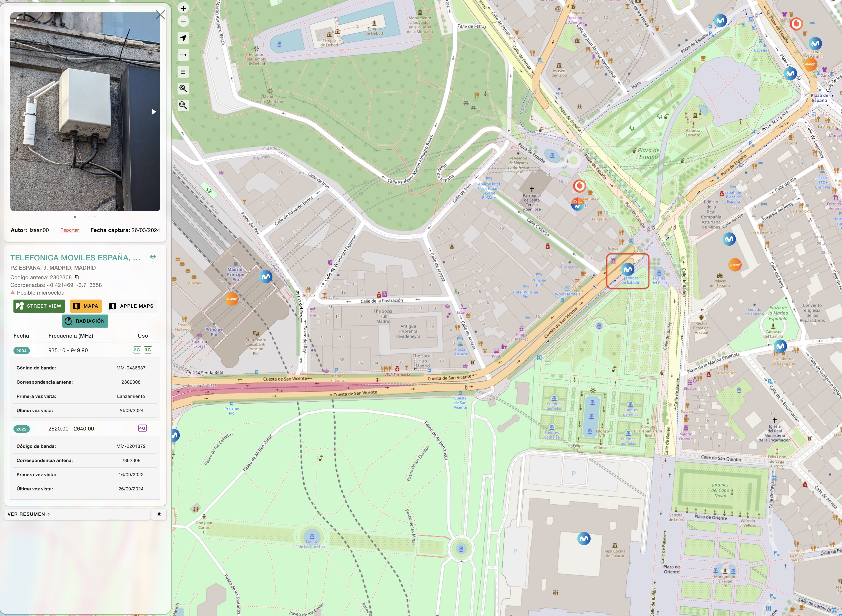Image resolution: width=842 pixels, height=616 pixels.
Task: Select Orange marker at Príncipe Pío station
Action: tap(232, 299)
